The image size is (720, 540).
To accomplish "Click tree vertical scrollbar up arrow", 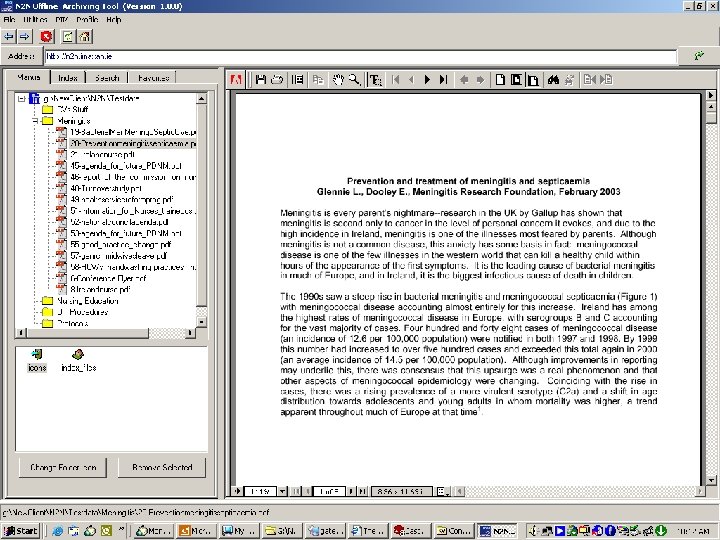I will (x=201, y=98).
